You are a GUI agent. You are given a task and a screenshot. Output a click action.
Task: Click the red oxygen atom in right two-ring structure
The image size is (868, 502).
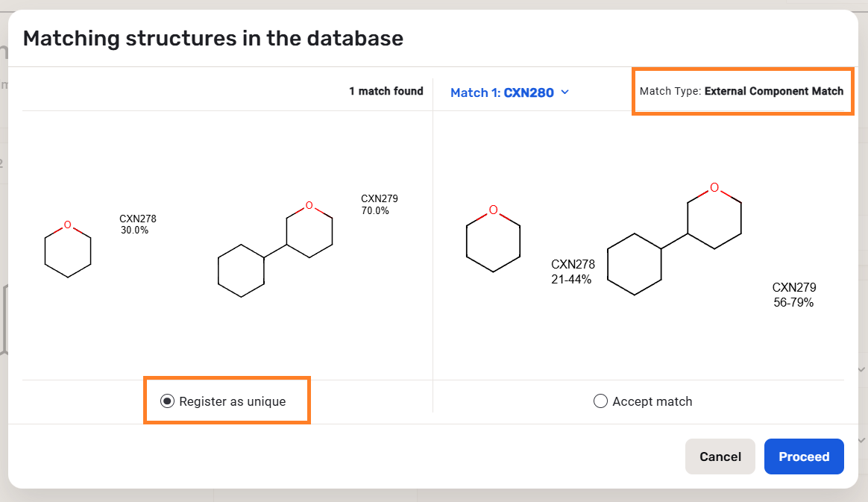pyautogui.click(x=714, y=187)
